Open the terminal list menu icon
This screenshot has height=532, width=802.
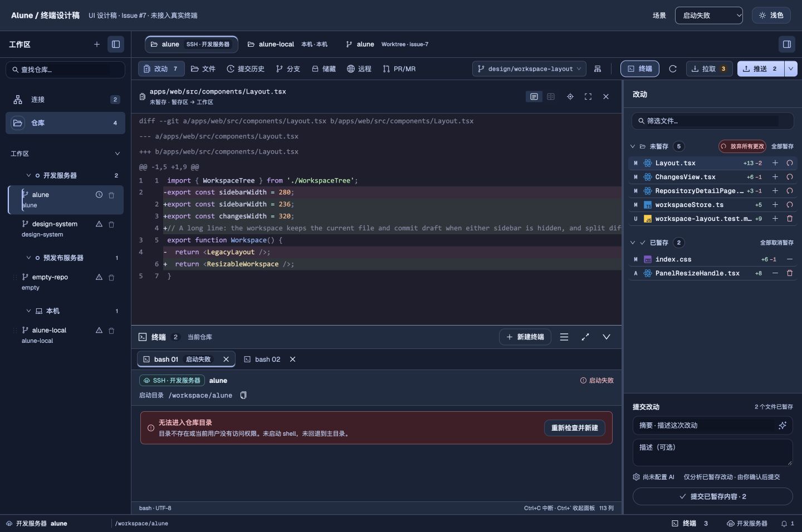click(x=564, y=337)
